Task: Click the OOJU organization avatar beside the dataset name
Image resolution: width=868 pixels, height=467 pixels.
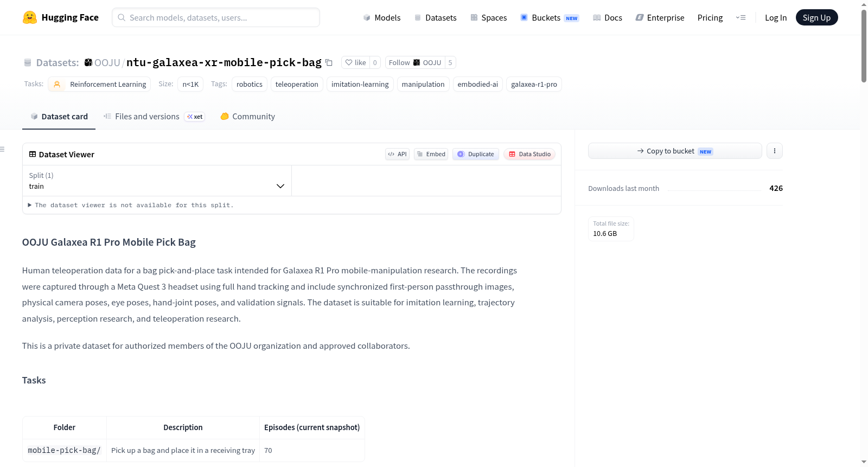Action: click(88, 62)
